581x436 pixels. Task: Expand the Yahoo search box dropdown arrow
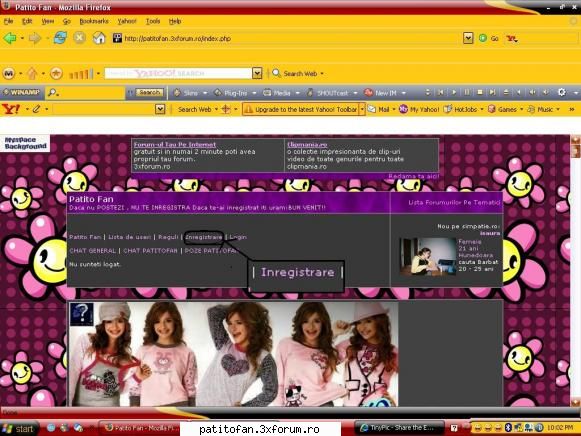pos(257,73)
